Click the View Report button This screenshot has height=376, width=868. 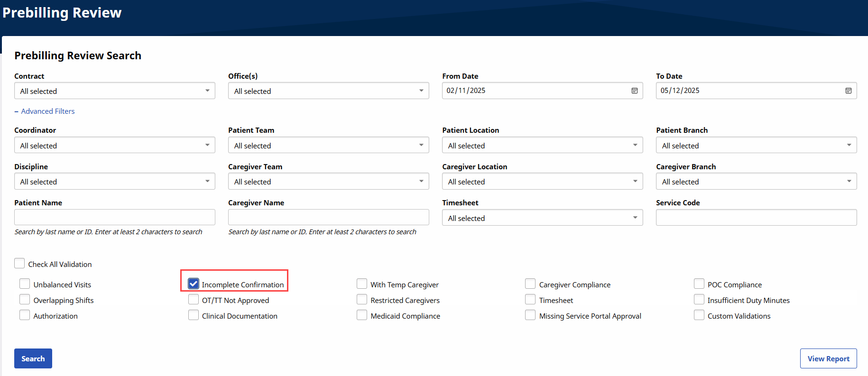[828, 358]
